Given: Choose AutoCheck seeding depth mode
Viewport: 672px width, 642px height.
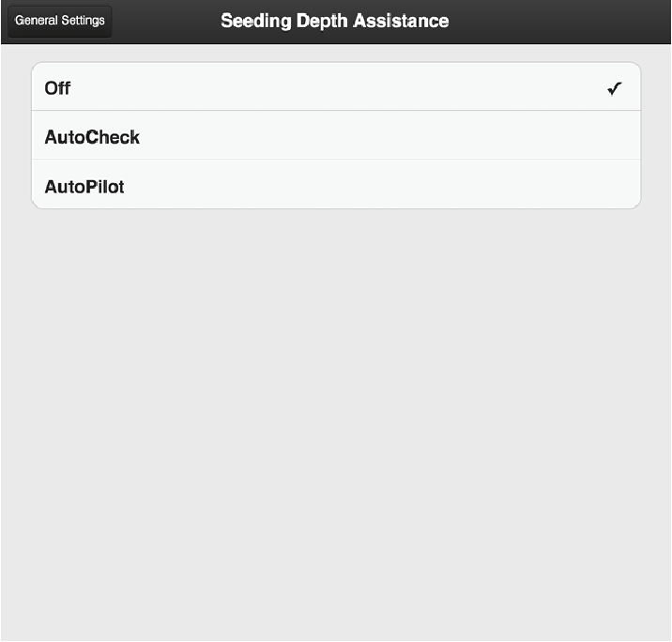Looking at the screenshot, I should 336,137.
